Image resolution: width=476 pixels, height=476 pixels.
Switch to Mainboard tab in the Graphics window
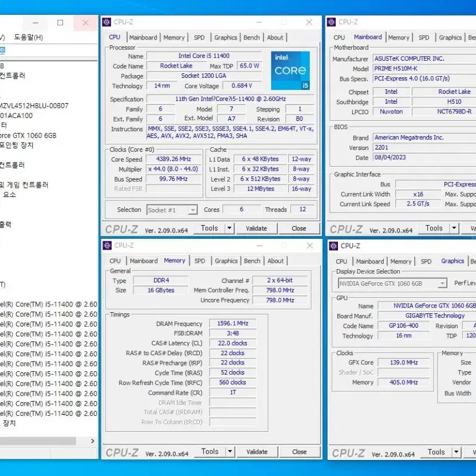(370, 262)
